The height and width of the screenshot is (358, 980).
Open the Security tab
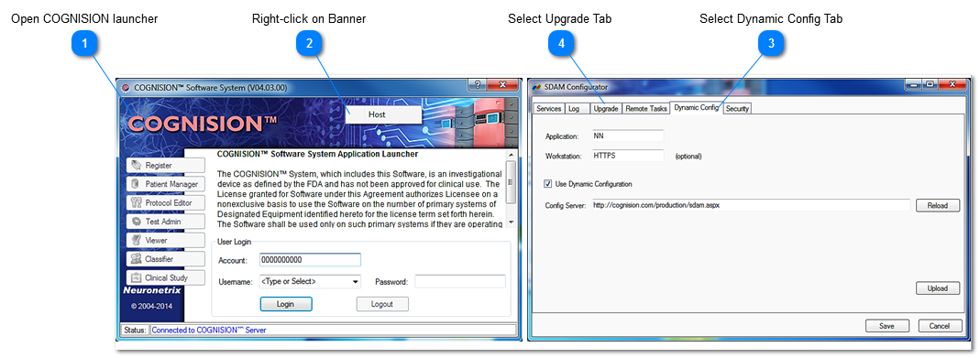737,109
